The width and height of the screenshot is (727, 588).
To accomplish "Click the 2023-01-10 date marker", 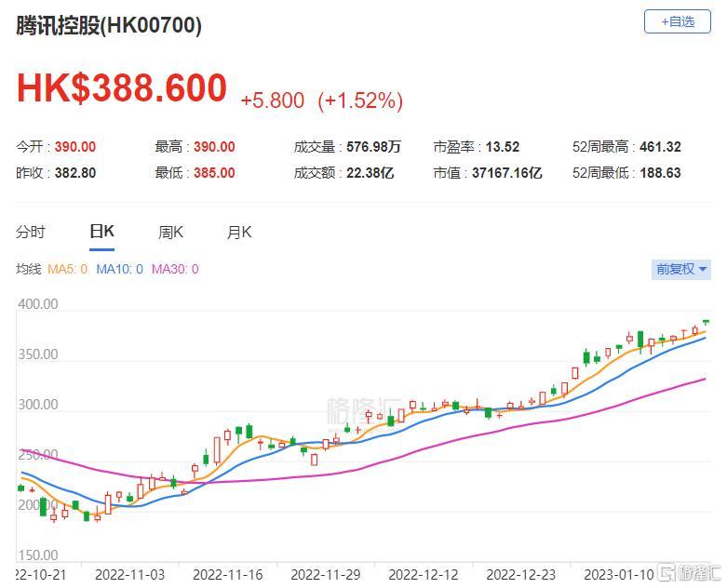I will click(618, 575).
